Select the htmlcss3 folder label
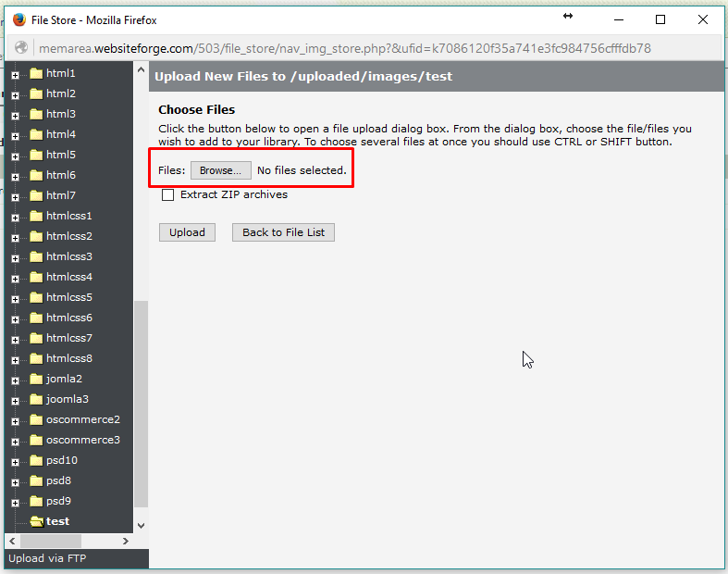728x574 pixels. 69,256
